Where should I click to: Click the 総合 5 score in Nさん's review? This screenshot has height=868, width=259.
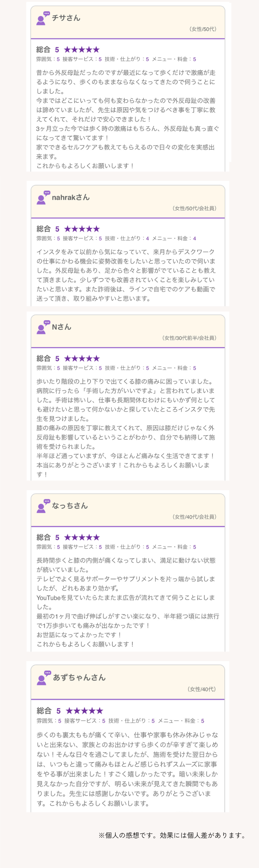(x=48, y=359)
